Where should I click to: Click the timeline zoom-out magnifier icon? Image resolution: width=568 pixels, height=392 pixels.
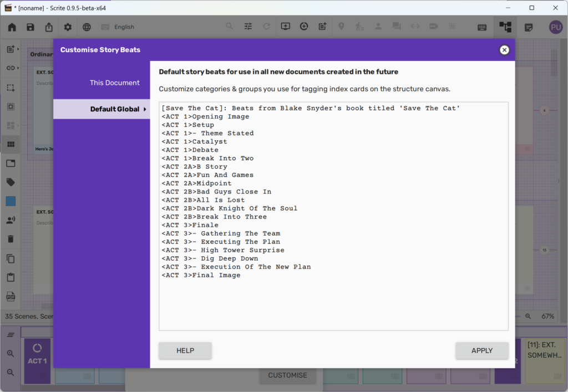tap(11, 373)
